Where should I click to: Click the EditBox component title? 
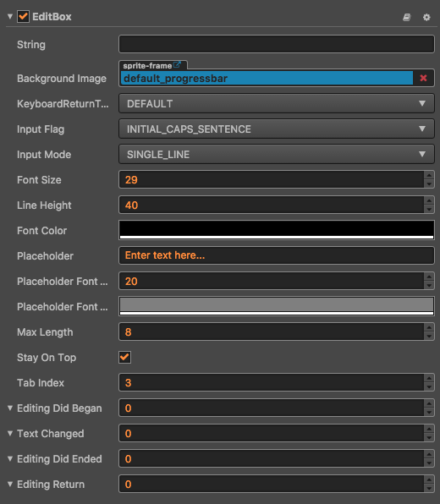point(52,17)
